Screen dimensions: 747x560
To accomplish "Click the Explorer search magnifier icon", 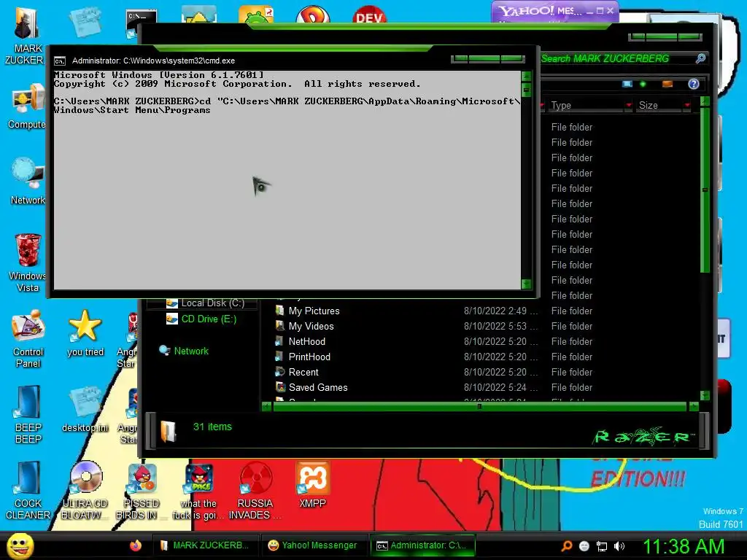I will click(x=700, y=58).
